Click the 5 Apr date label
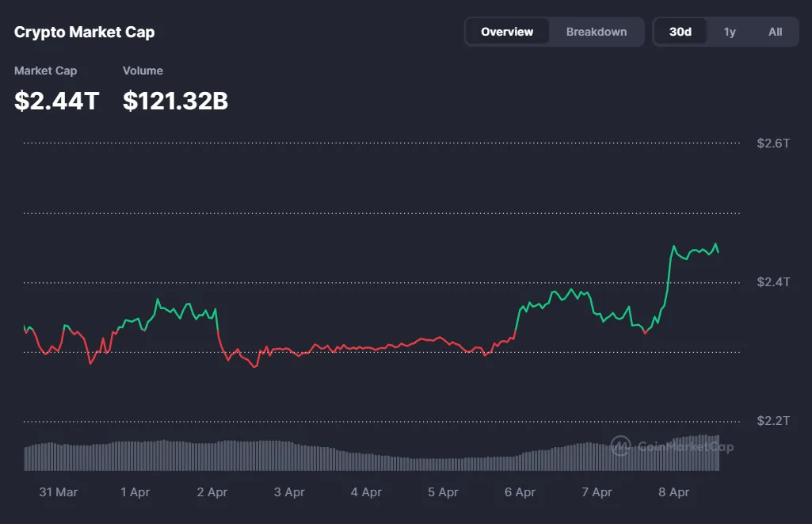 (x=443, y=492)
